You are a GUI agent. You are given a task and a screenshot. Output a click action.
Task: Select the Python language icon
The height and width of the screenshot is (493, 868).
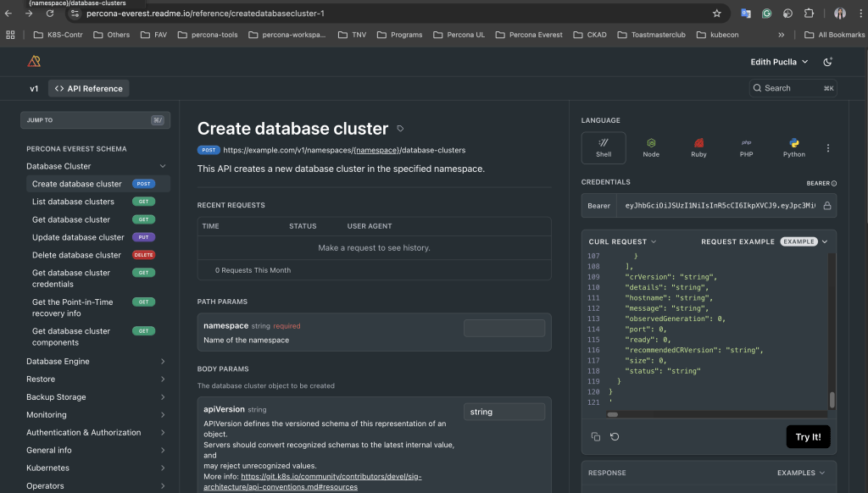[x=793, y=147]
